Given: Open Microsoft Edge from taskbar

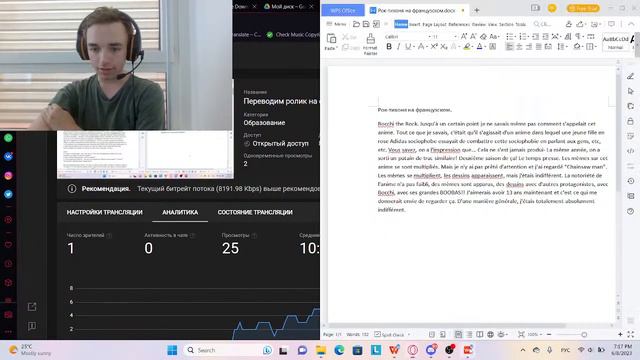Looking at the screenshot, I should click(339, 350).
